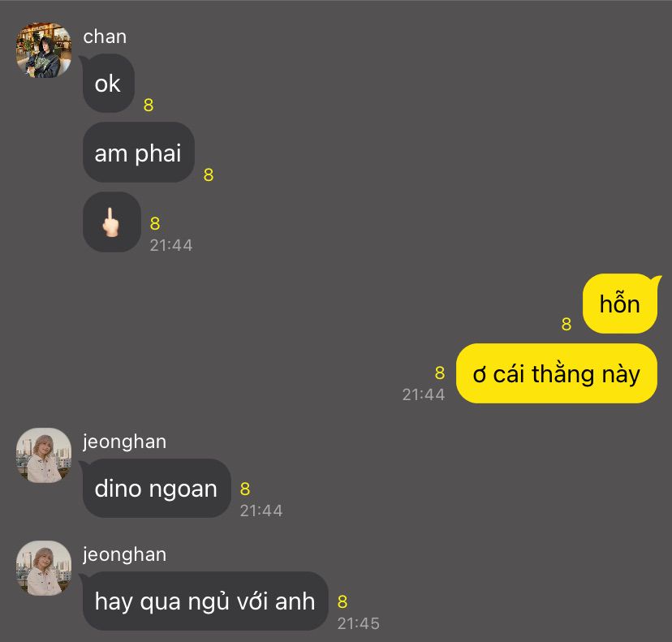
Task: Tap 21:45 timestamp on last message
Action: click(358, 623)
